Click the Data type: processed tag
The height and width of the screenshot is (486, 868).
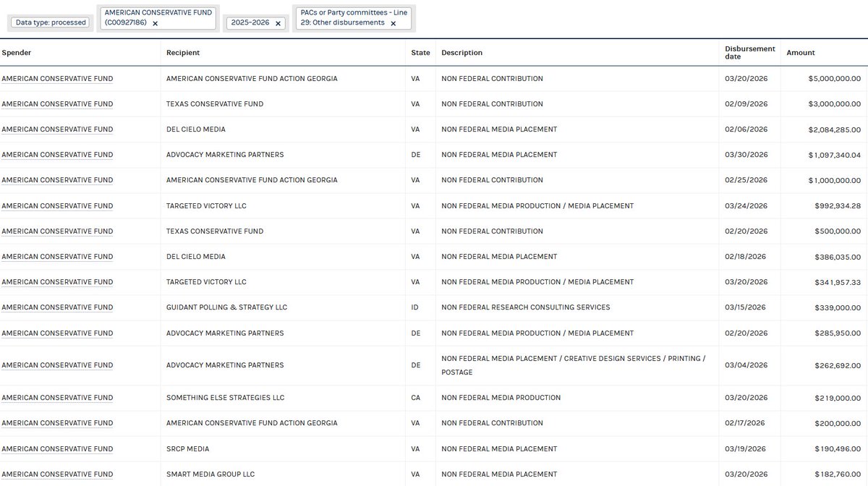[x=51, y=22]
